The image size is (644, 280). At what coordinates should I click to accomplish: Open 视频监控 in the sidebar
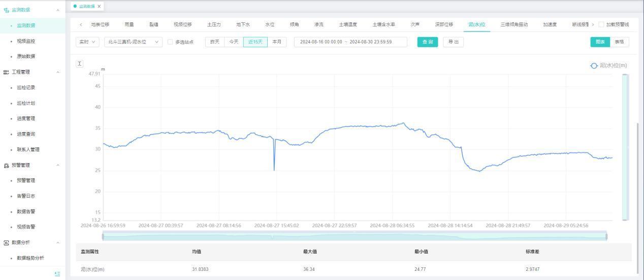26,41
